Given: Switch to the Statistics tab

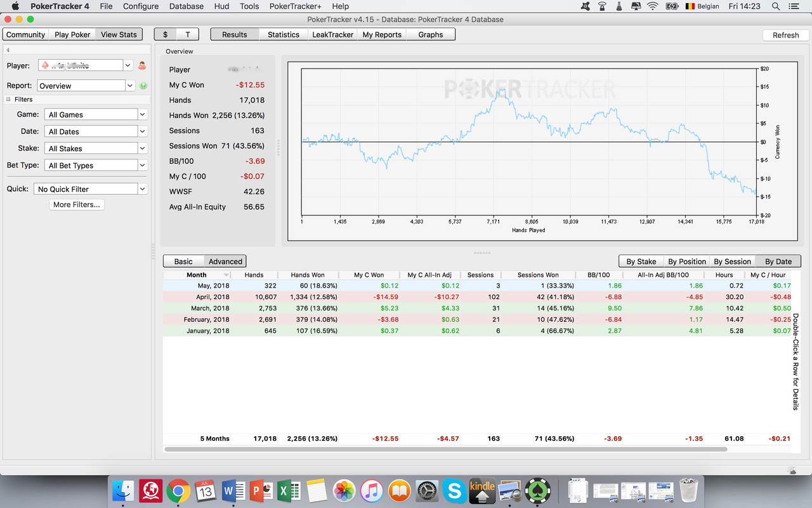Looking at the screenshot, I should pyautogui.click(x=284, y=34).
